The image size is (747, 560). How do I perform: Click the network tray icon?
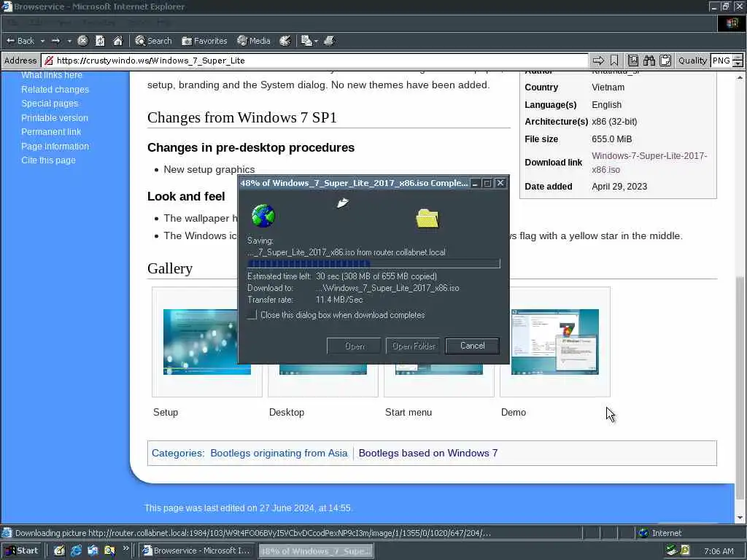[671, 551]
